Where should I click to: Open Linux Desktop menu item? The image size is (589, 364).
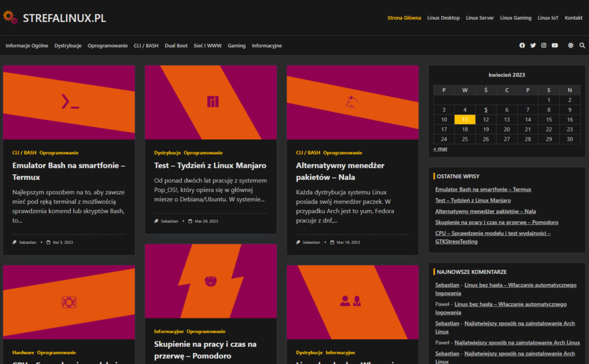[x=443, y=18]
